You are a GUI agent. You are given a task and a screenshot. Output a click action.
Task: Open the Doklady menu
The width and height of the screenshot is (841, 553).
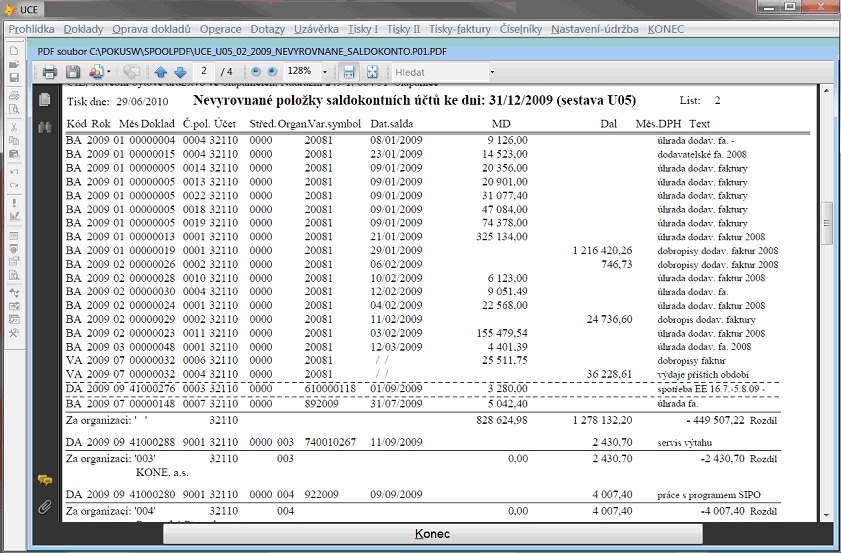(x=82, y=29)
